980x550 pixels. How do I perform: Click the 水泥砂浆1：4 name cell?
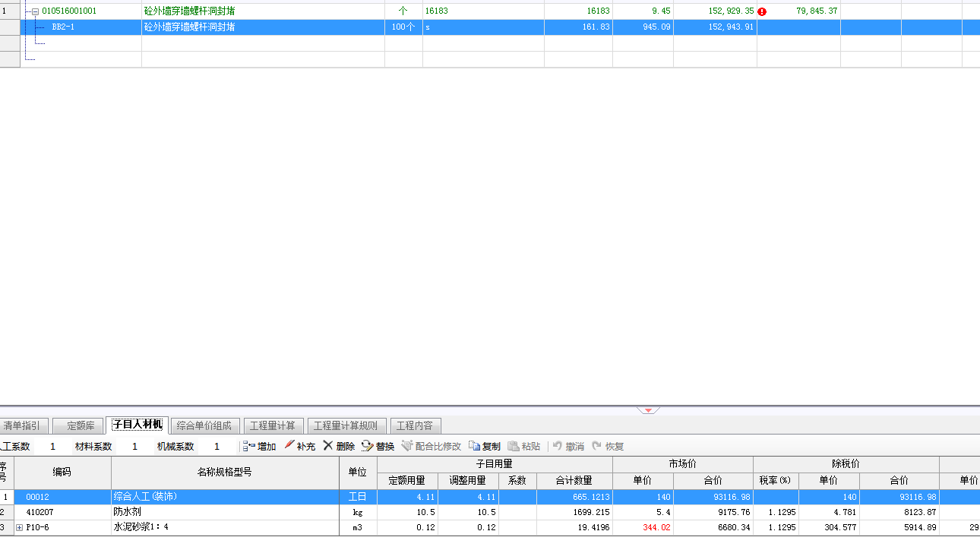225,527
